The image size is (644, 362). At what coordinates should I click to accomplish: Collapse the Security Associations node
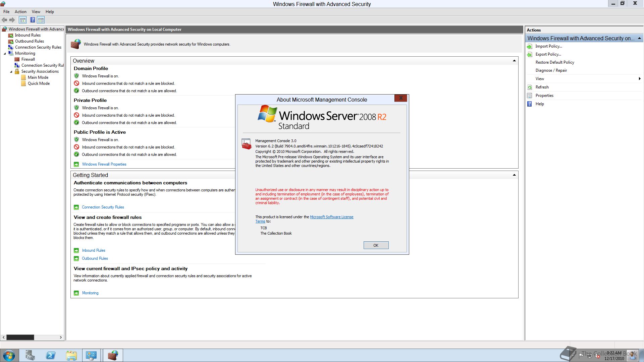pos(11,72)
